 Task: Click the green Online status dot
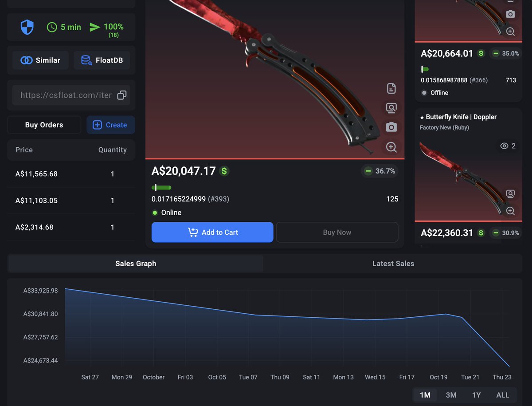tap(155, 213)
